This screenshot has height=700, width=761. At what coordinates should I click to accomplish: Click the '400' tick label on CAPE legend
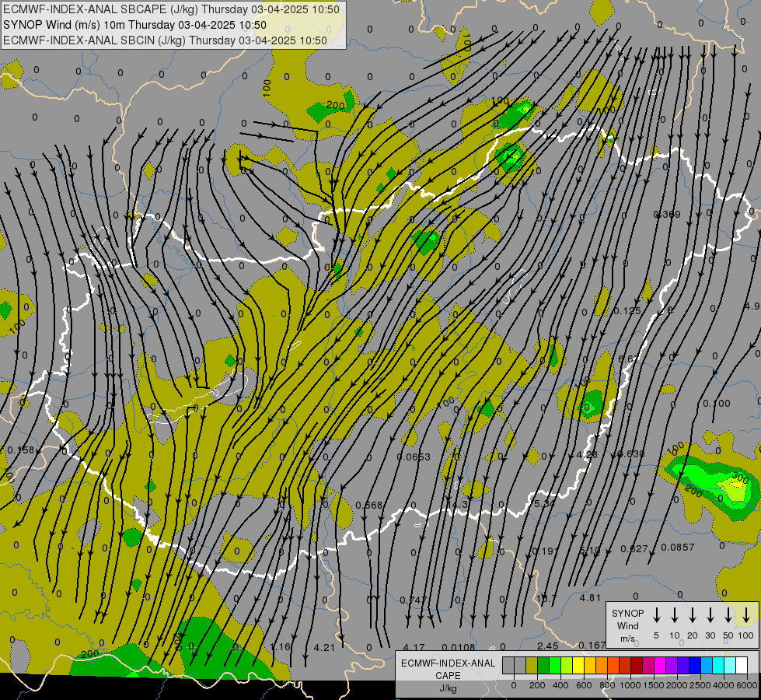tap(560, 685)
